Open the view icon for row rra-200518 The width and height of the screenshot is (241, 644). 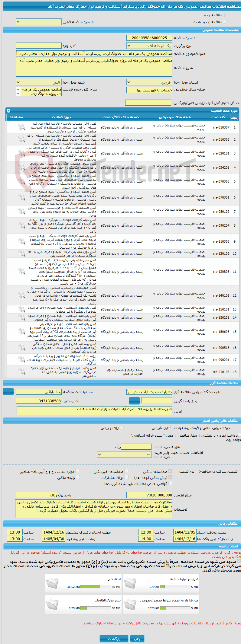[x=22, y=348]
